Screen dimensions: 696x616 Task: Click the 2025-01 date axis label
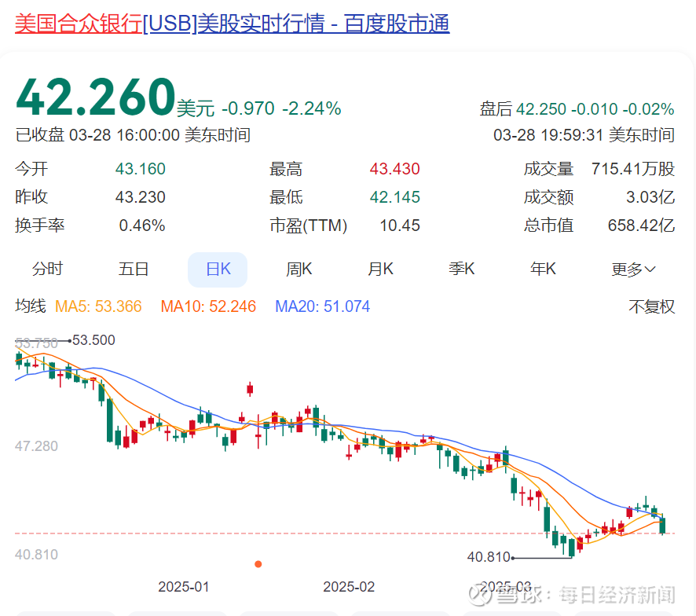point(184,587)
